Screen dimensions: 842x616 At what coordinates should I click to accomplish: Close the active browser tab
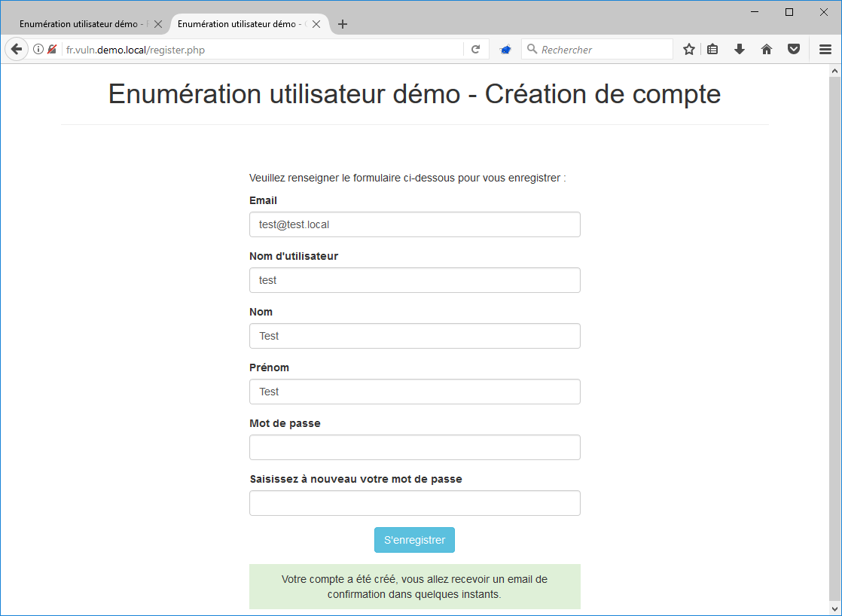(316, 23)
